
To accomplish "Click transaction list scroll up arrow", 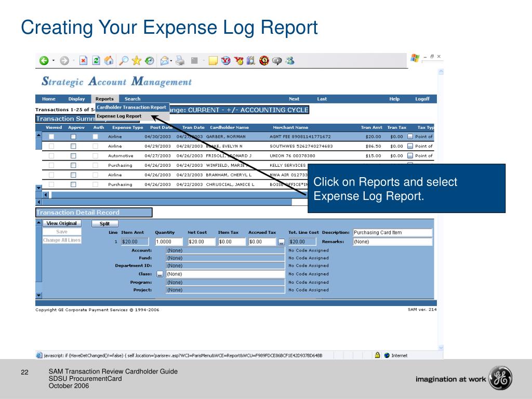I will point(38,135).
